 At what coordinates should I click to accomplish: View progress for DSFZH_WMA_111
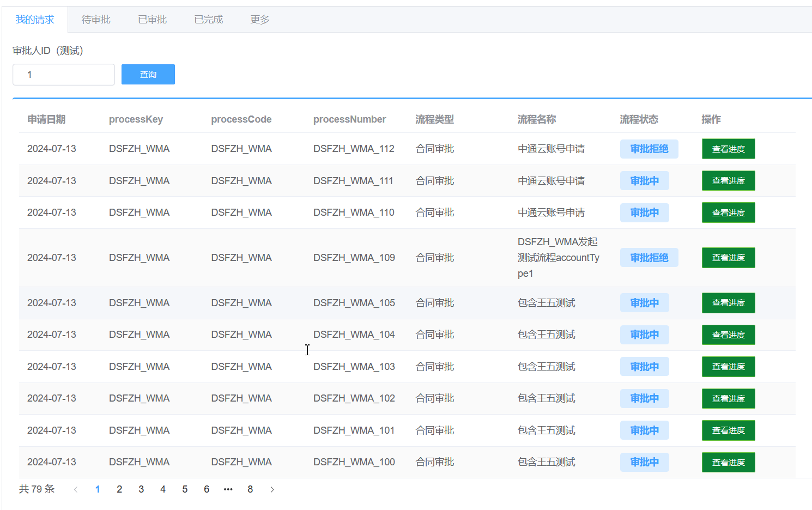(x=728, y=181)
